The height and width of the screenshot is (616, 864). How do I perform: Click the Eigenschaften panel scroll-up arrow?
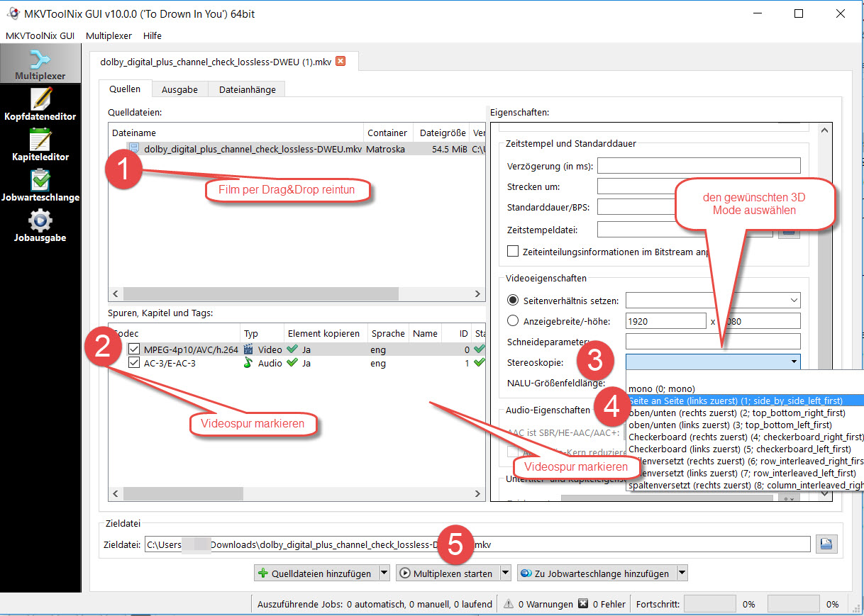(x=824, y=130)
